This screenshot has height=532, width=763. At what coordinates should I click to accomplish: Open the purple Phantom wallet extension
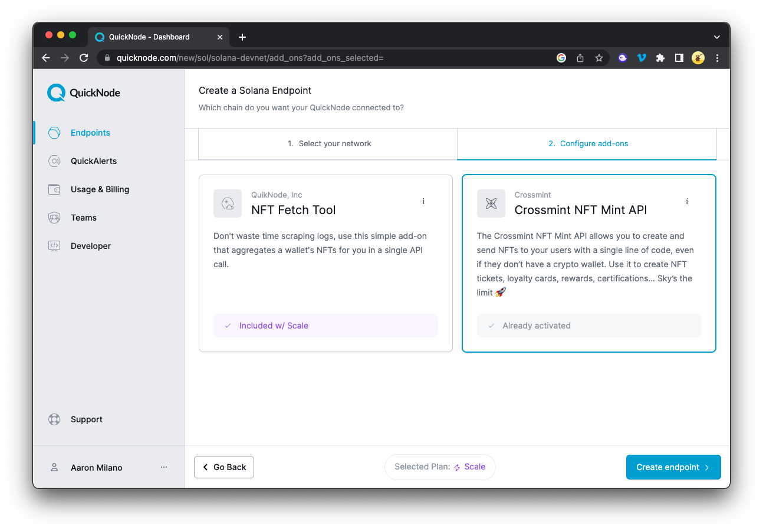click(623, 58)
